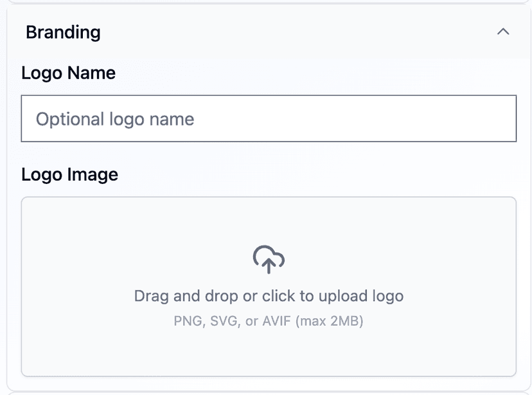The image size is (532, 395).
Task: Toggle the Branding accordion arrow
Action: tap(503, 32)
